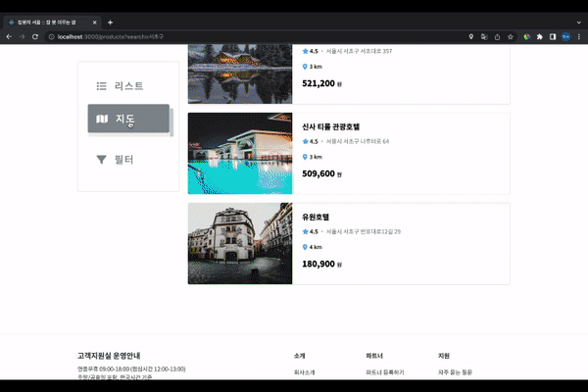Click the 소개 footer heading
Viewport: 588px width, 392px height.
tap(300, 356)
